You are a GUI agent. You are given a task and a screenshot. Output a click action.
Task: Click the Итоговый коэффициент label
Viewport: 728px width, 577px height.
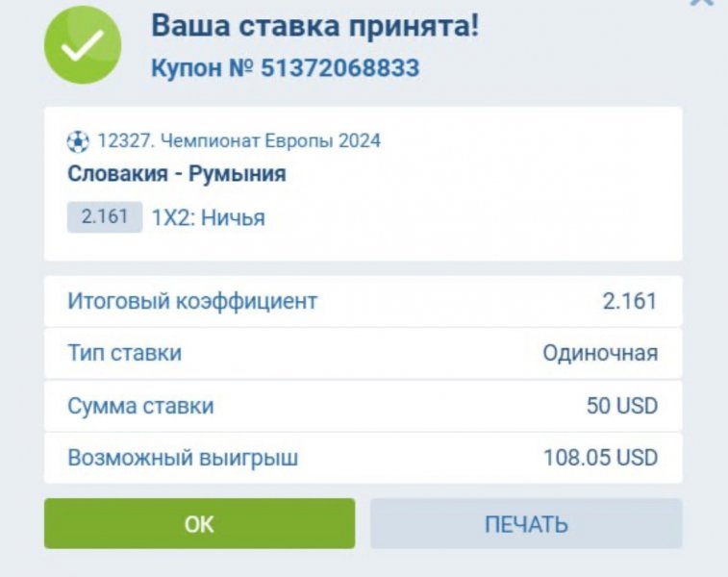192,301
